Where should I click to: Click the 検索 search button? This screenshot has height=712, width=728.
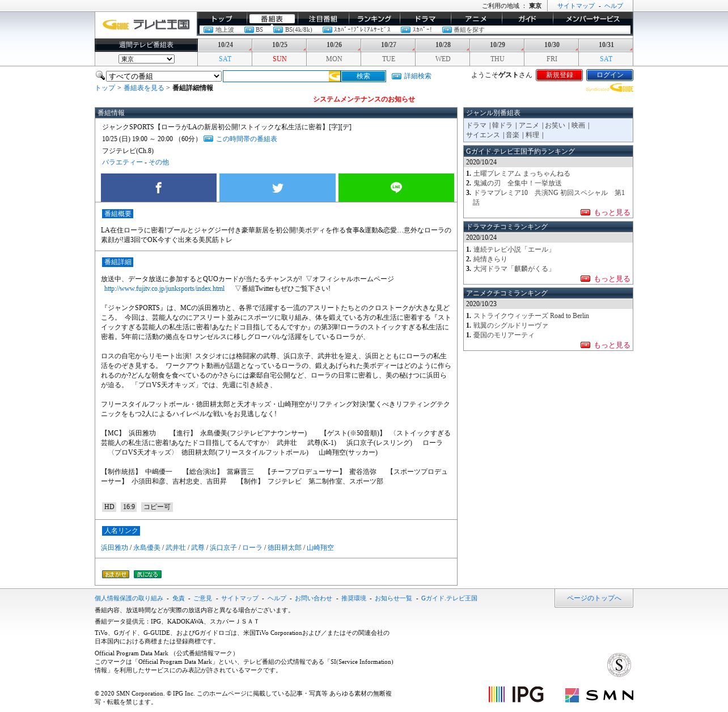click(363, 76)
